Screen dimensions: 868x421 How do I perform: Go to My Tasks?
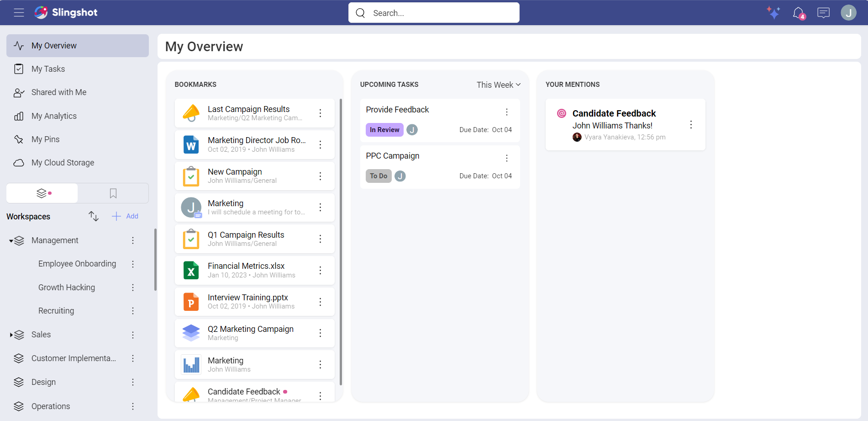(48, 69)
